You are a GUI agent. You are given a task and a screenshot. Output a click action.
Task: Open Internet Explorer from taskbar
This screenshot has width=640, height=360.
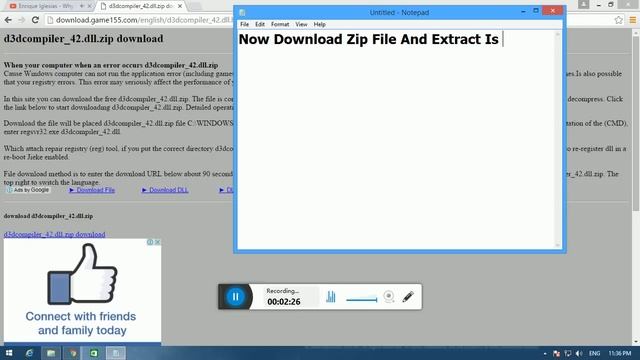[x=29, y=353]
